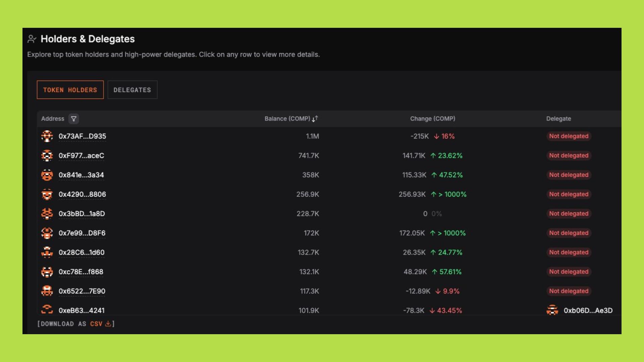Click the Balance (COMP) sort arrows icon
Viewport: 644px width, 362px height.
(x=315, y=119)
